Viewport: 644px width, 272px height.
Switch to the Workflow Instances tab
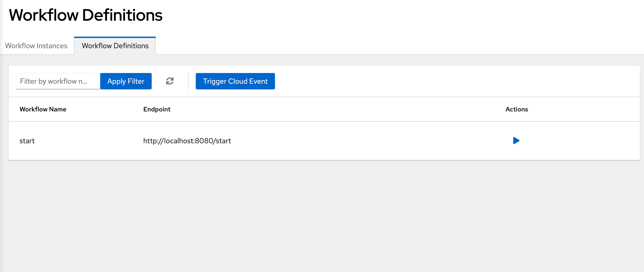tap(36, 46)
